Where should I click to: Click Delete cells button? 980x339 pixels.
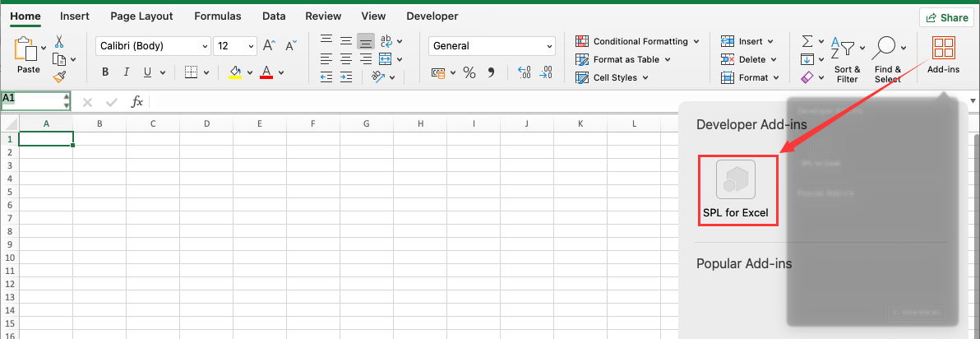pyautogui.click(x=749, y=59)
